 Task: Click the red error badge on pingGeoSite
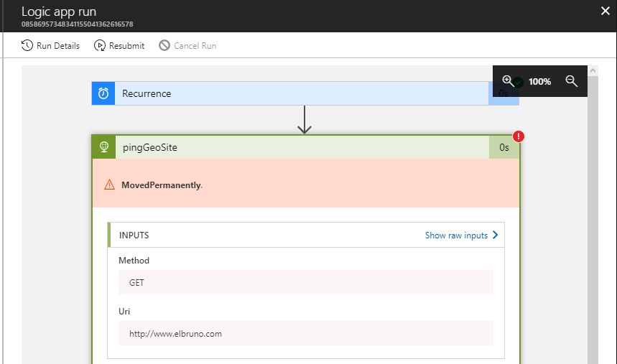coord(519,136)
